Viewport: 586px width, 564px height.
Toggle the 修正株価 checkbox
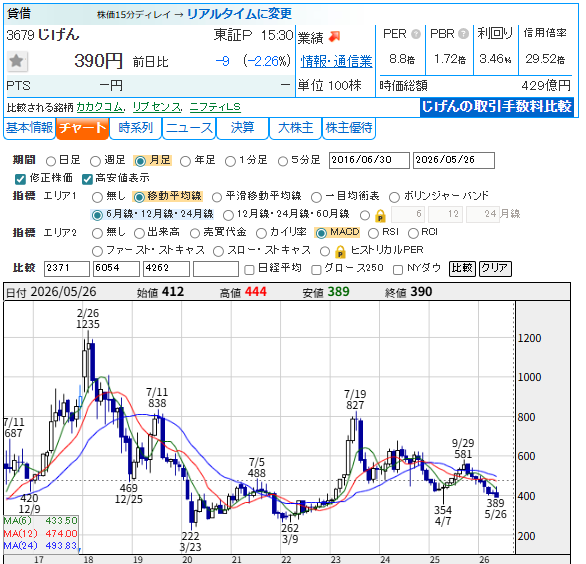pyautogui.click(x=20, y=179)
